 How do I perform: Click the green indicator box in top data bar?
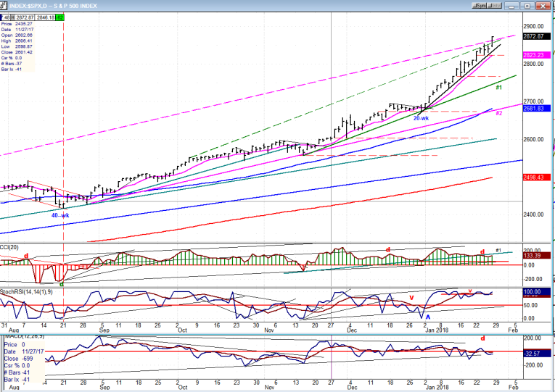coord(59,15)
